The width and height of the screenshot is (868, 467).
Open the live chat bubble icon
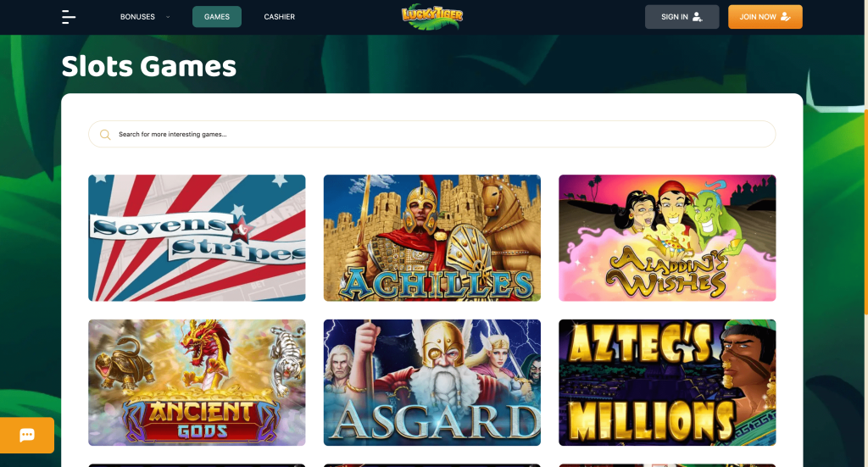point(27,435)
